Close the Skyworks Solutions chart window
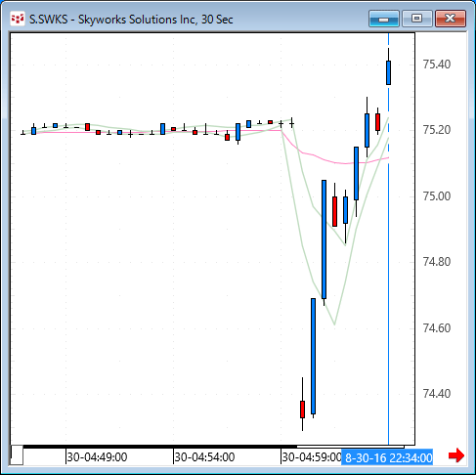Screen dimensions: 476x475 (x=451, y=19)
